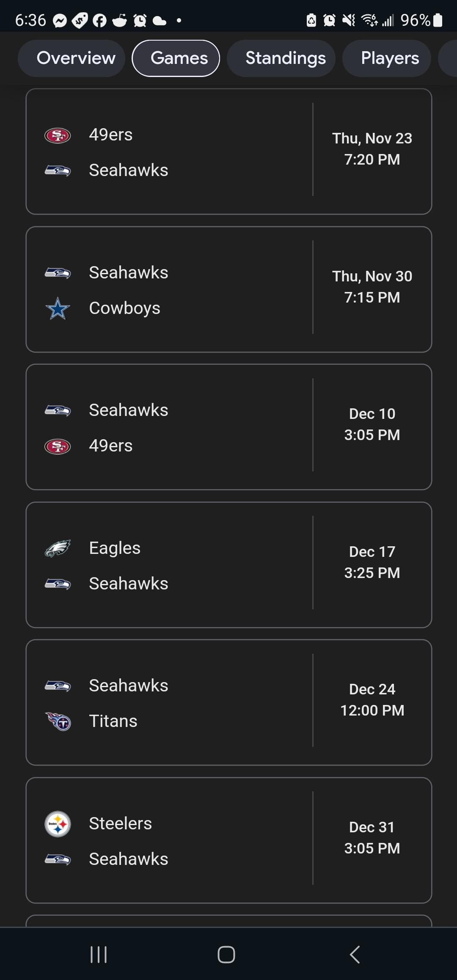Tap Seahawks logo in the Cowboys game
The height and width of the screenshot is (980, 457).
[x=58, y=273]
